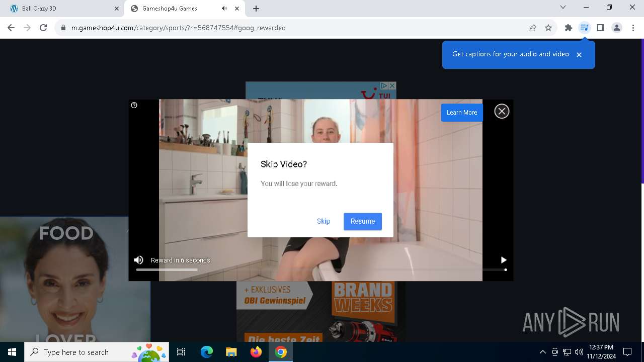
Task: Open the system volume tray icon
Action: (x=579, y=352)
